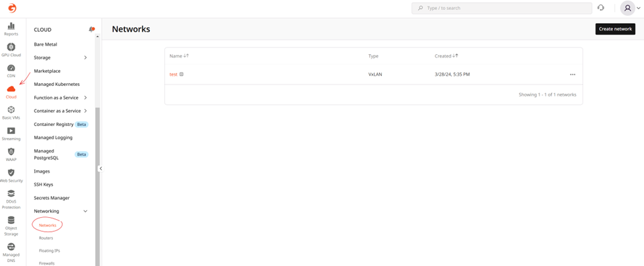Open GPU Cloud section
The width and height of the screenshot is (644, 266).
click(x=11, y=50)
